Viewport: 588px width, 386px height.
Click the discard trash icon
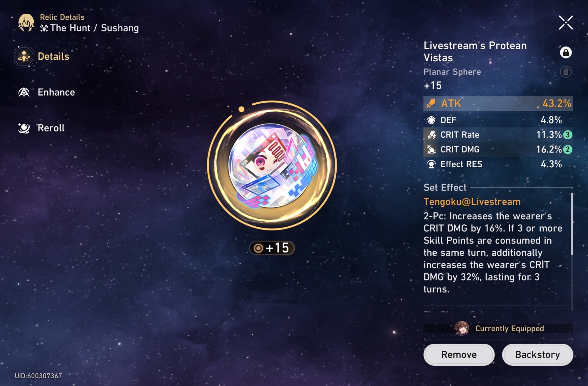(x=566, y=72)
